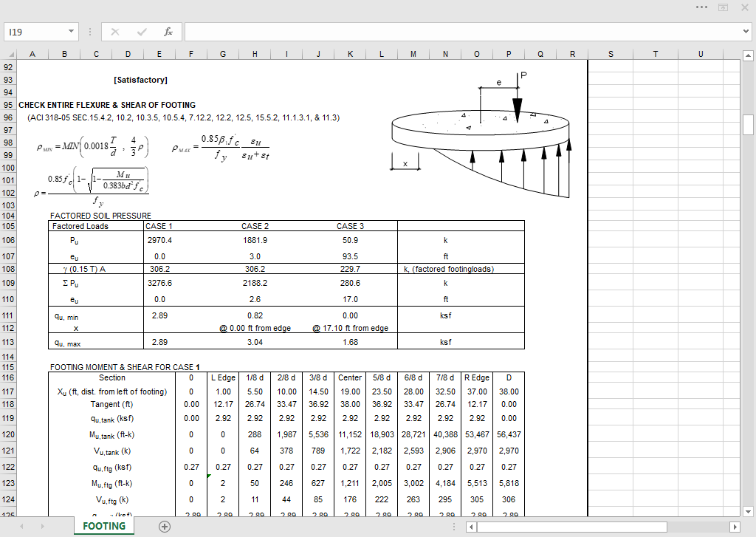Image resolution: width=756 pixels, height=537 pixels.
Task: Select column S header
Action: [x=611, y=54]
